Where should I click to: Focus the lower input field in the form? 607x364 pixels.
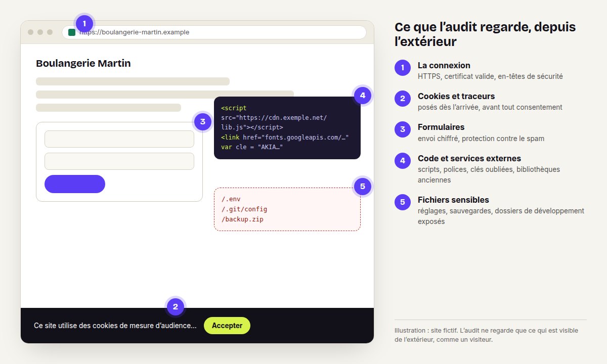[x=119, y=161]
